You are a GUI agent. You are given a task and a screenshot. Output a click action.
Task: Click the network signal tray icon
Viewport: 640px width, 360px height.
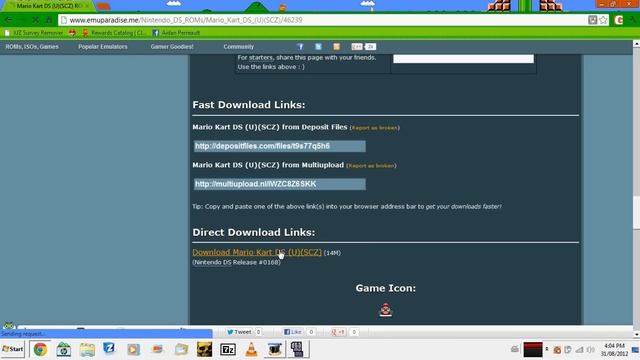580,350
